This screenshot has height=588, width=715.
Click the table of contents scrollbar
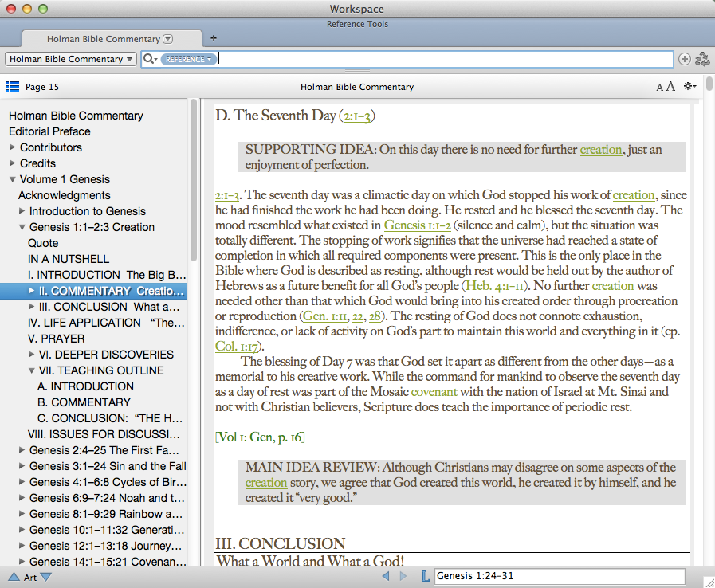[x=194, y=180]
